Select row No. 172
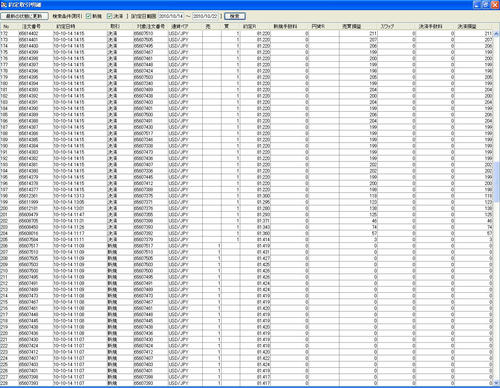The height and width of the screenshot is (388, 500). coord(247,33)
